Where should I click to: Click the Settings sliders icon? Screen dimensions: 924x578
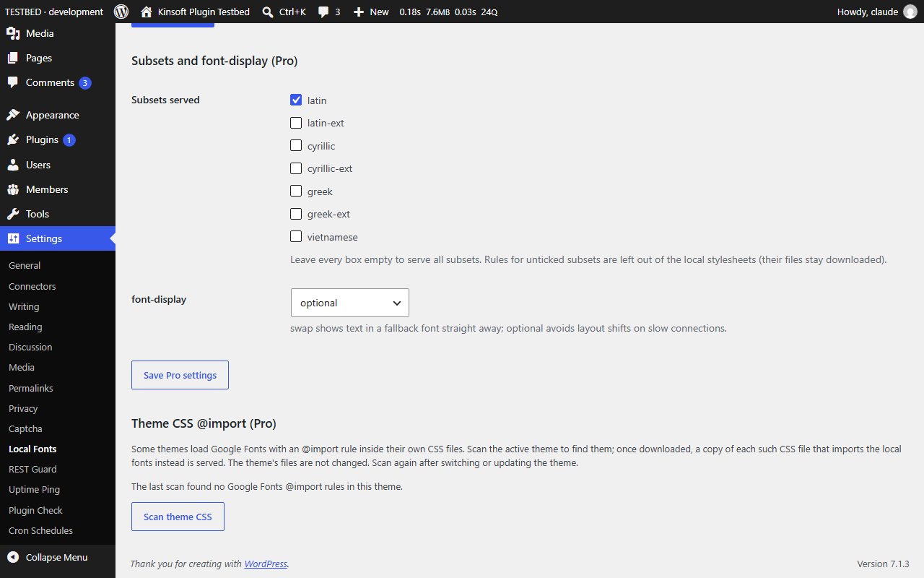coord(13,238)
